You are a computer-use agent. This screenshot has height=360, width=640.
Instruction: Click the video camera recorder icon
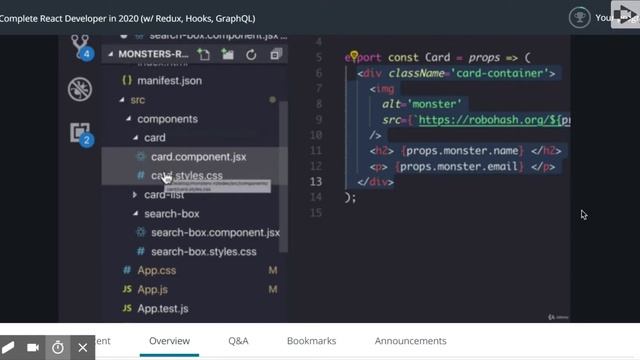click(x=33, y=347)
